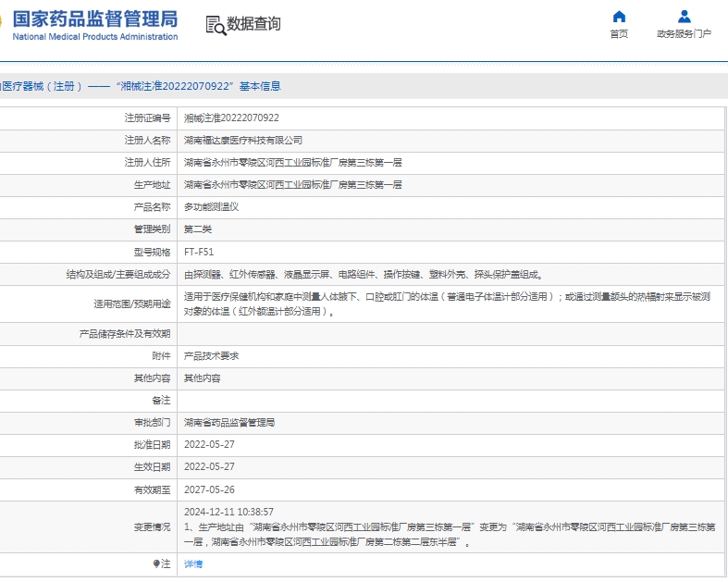Click the 型号规格 row label
Image resolution: width=728 pixels, height=582 pixels.
pyautogui.click(x=153, y=252)
